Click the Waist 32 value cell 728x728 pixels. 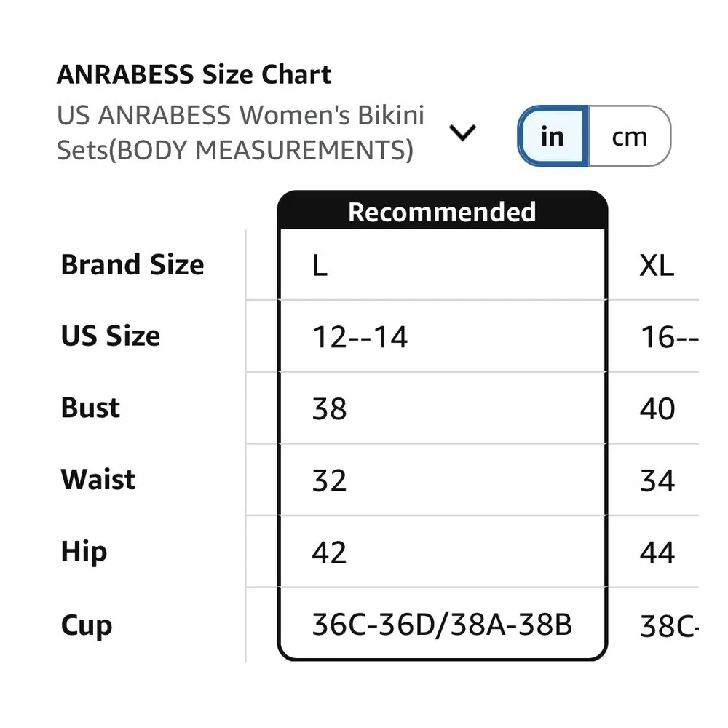[x=442, y=480]
